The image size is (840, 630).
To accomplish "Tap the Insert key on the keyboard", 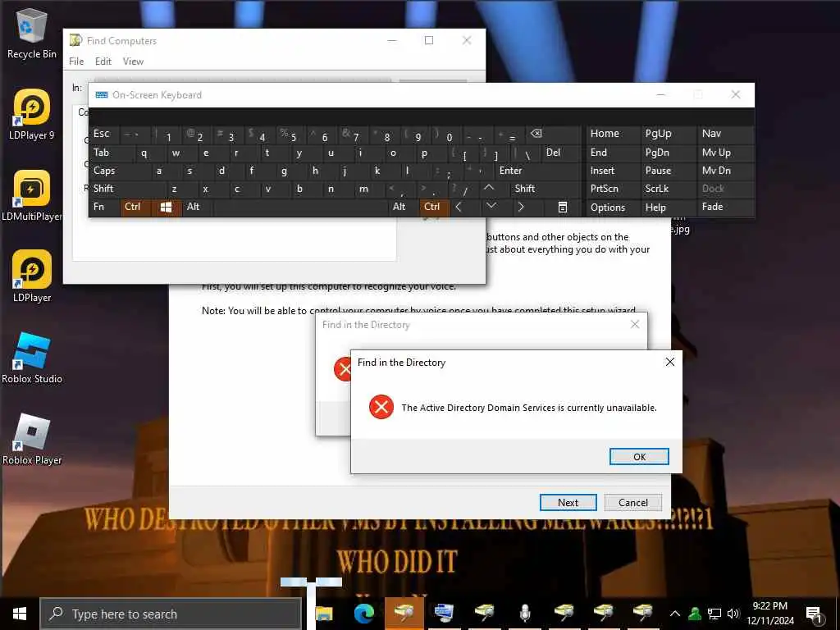I will point(612,171).
